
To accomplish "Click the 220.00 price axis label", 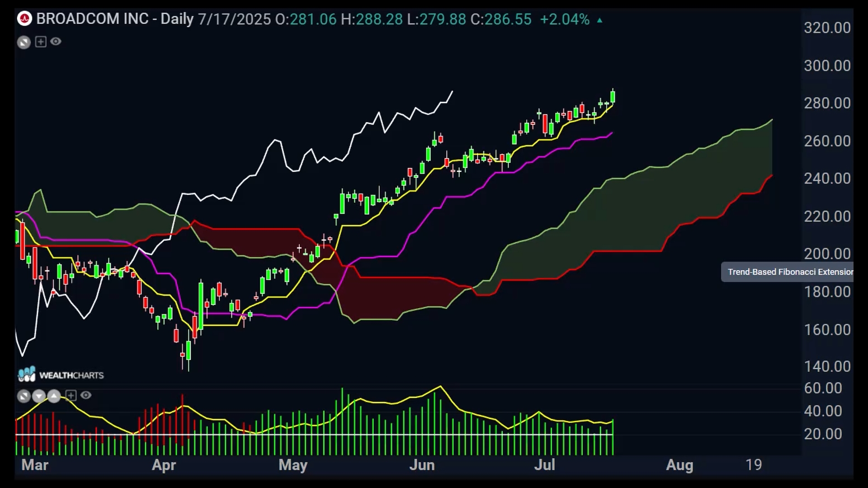I will pos(827,217).
